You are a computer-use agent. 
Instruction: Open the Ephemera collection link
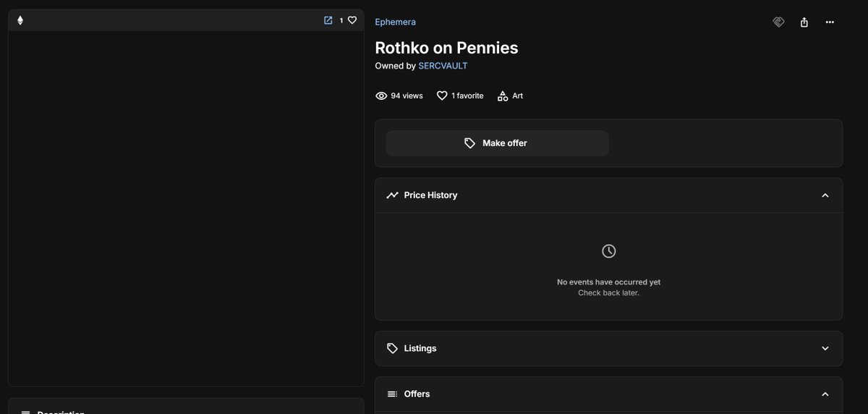(395, 22)
